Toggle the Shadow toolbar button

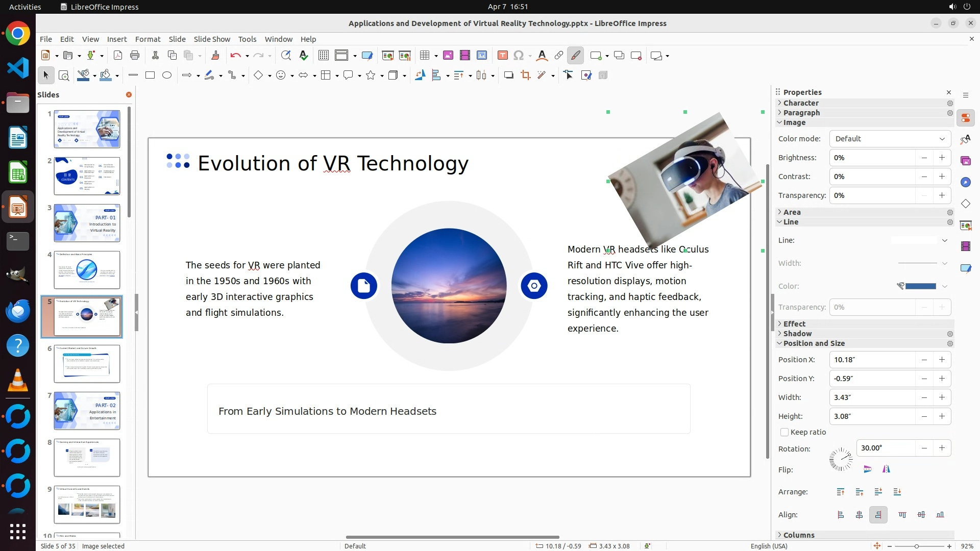[508, 76]
